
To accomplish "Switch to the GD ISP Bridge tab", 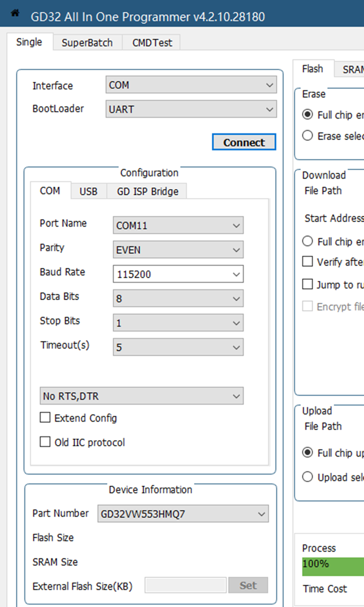I will pyautogui.click(x=147, y=191).
